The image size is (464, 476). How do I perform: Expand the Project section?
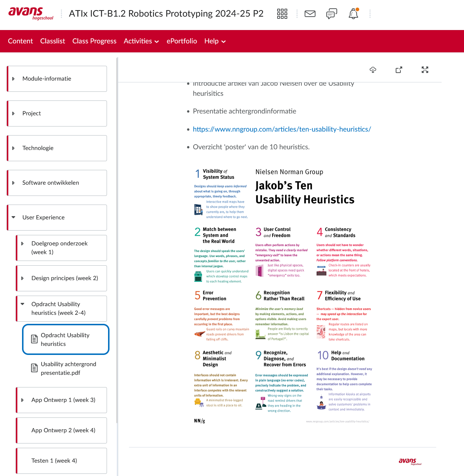[x=13, y=113]
